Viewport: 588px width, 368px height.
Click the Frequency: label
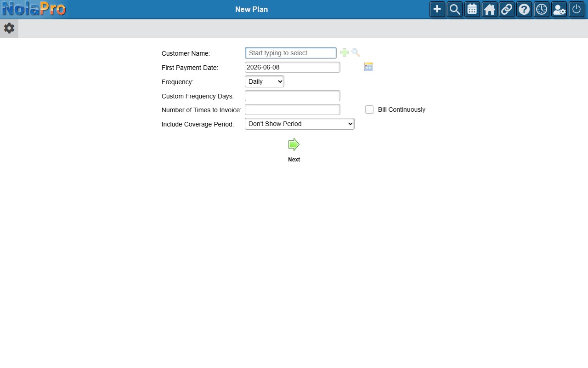tap(177, 82)
